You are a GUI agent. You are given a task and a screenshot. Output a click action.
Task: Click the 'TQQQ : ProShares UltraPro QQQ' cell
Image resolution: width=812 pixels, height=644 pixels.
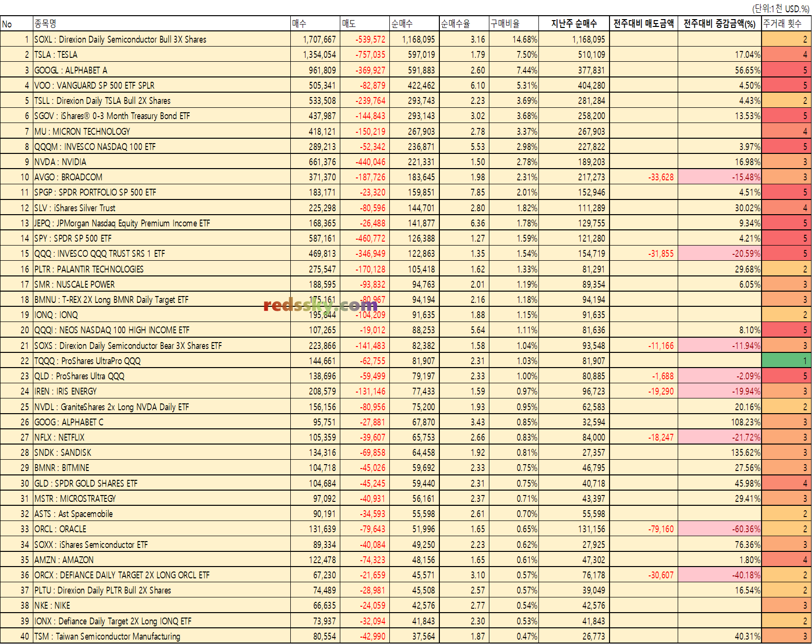click(162, 361)
